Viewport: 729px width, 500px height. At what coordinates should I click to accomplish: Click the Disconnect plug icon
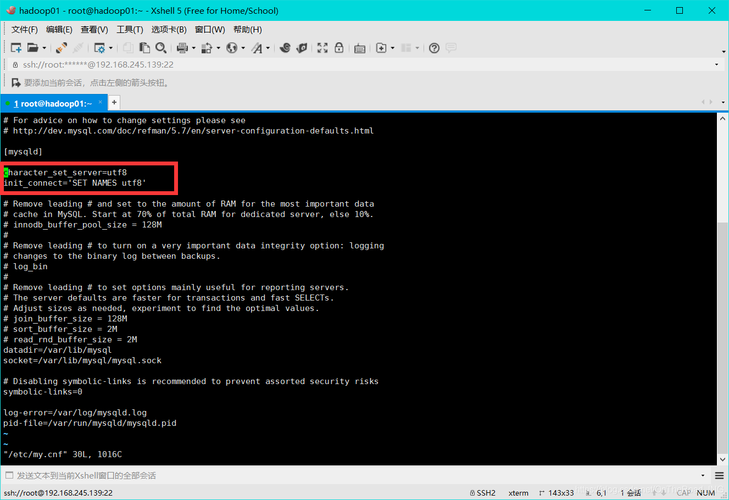pyautogui.click(x=61, y=48)
